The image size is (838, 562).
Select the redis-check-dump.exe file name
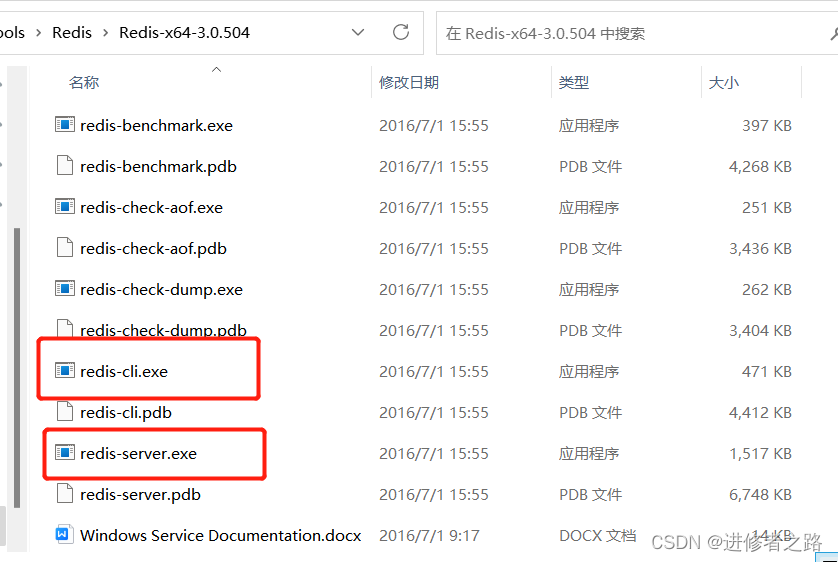coord(161,290)
